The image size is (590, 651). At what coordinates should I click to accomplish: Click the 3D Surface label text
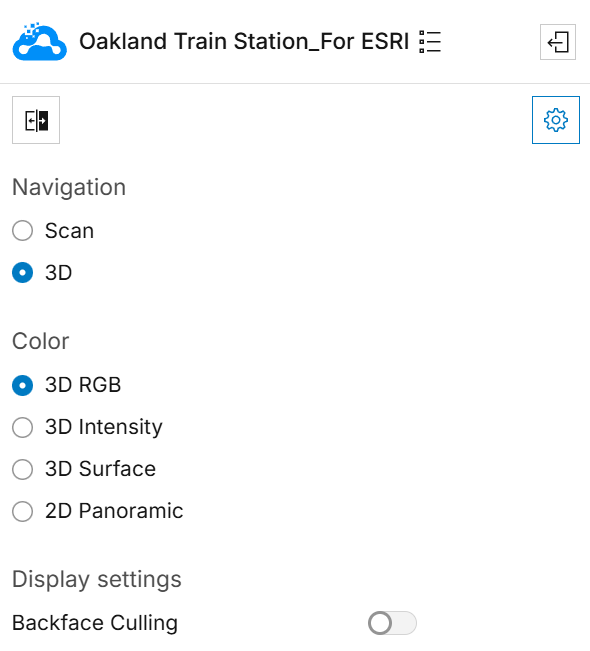[100, 469]
